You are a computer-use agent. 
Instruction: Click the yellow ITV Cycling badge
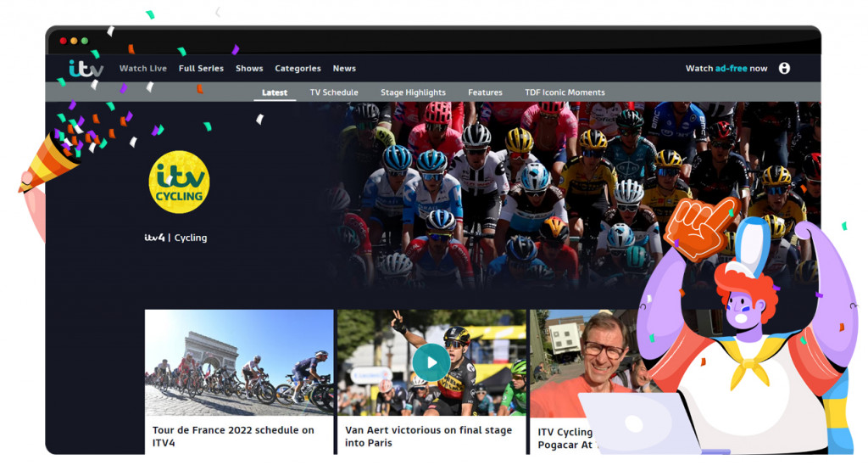point(179,182)
